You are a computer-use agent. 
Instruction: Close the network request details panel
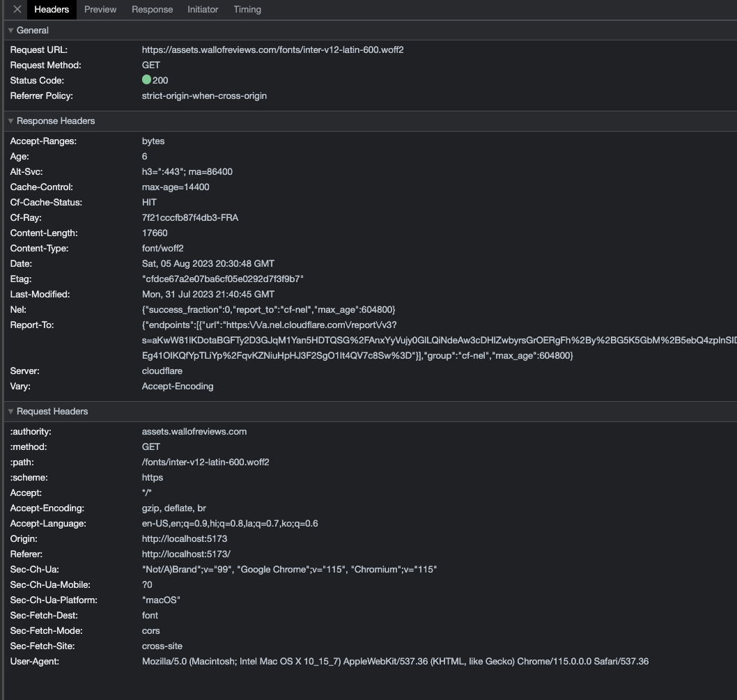16,9
